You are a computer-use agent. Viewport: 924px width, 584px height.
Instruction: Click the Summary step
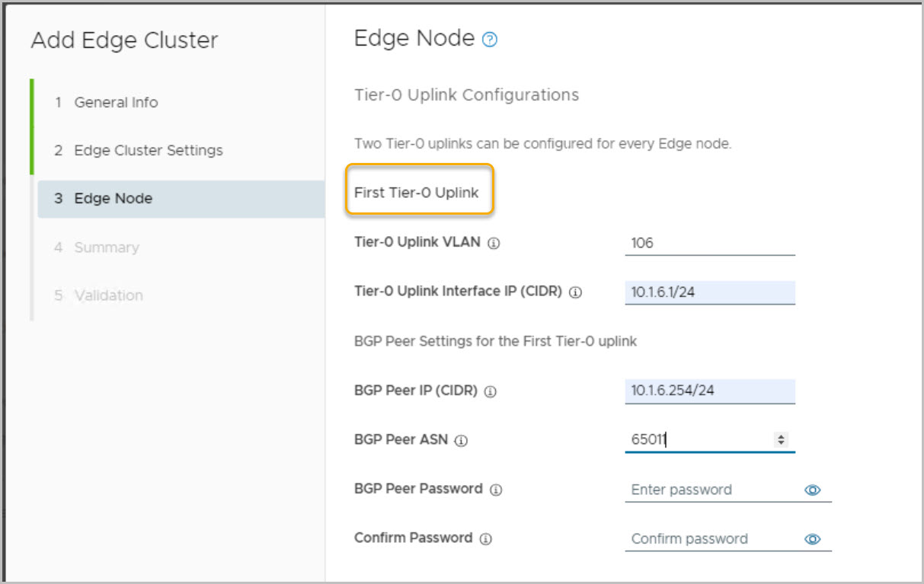(x=106, y=247)
